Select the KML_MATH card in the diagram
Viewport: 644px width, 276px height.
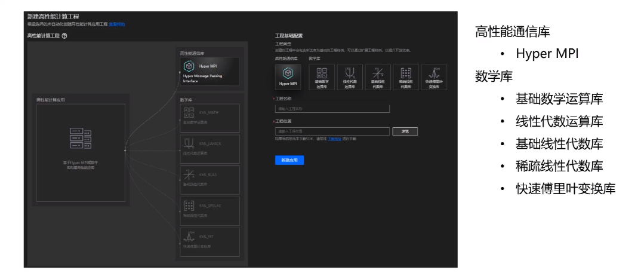coord(209,118)
